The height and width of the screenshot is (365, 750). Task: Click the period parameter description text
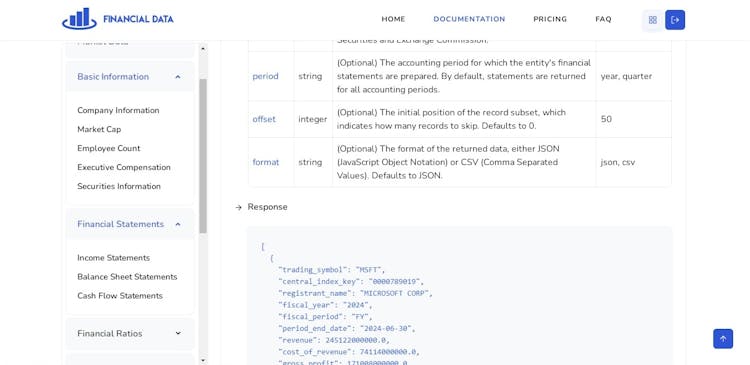464,76
